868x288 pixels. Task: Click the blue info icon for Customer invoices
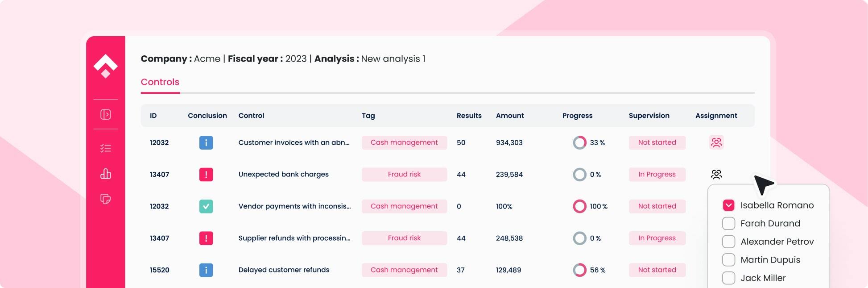[206, 143]
